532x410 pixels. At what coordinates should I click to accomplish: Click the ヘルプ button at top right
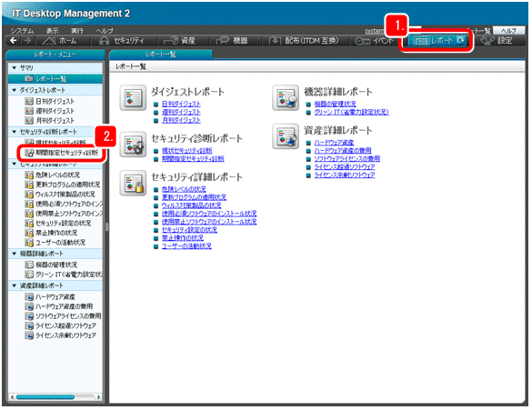tap(508, 31)
